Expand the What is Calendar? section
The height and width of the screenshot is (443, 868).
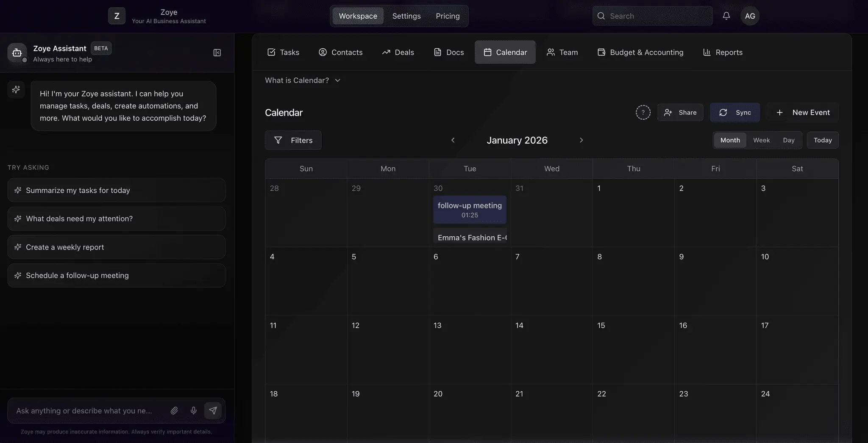(x=303, y=80)
